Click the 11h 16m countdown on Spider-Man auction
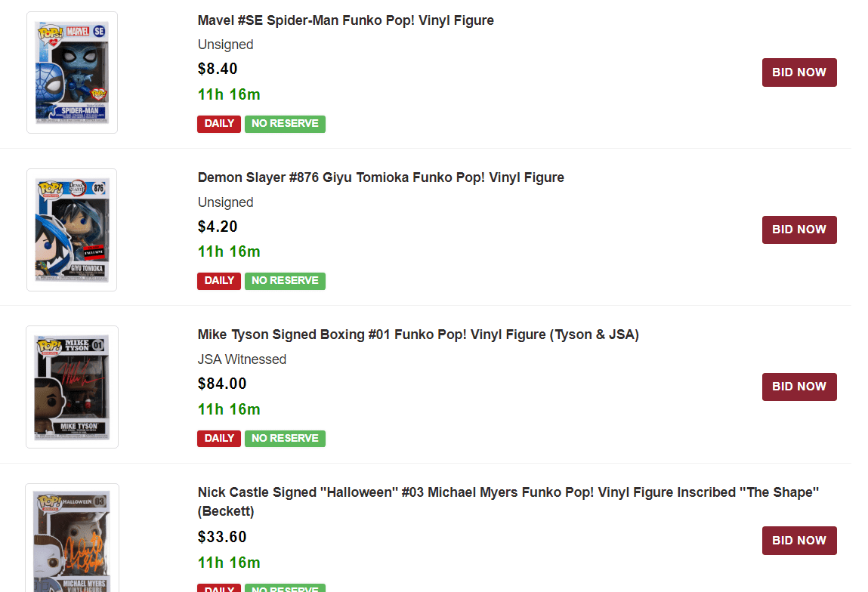Viewport: 868px width, 592px height. click(x=228, y=94)
